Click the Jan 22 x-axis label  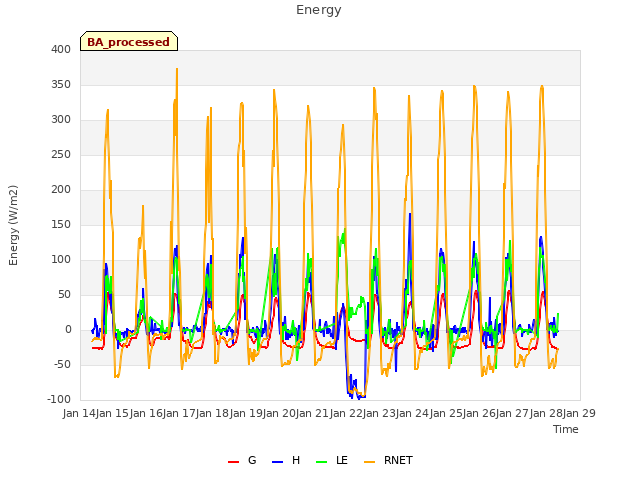point(346,413)
